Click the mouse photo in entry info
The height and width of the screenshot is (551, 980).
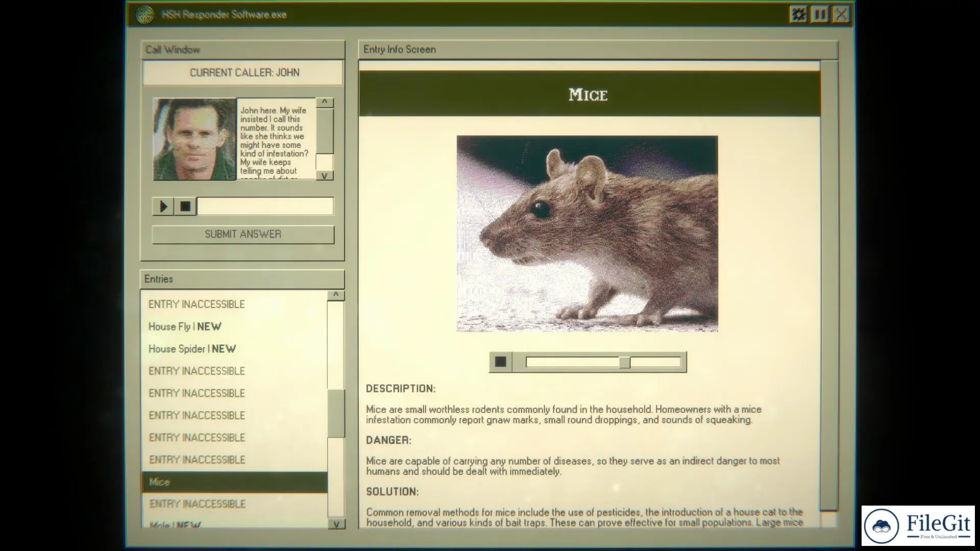point(587,234)
